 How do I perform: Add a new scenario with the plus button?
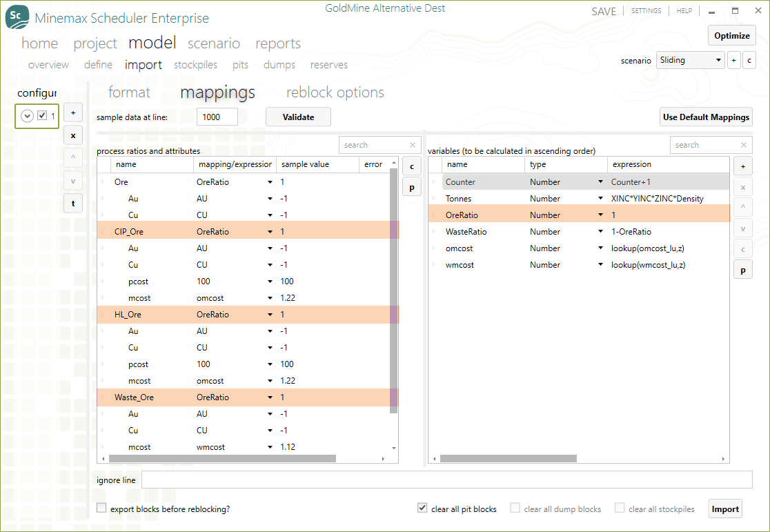733,61
